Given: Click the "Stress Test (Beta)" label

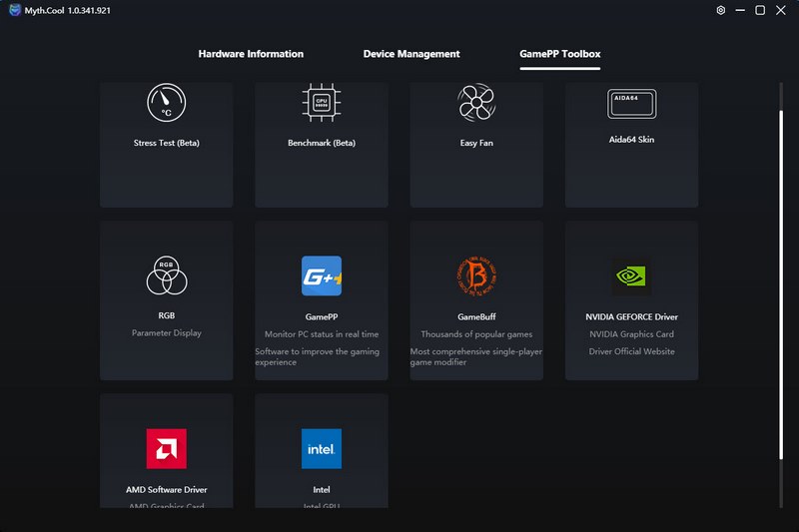Looking at the screenshot, I should coord(166,143).
